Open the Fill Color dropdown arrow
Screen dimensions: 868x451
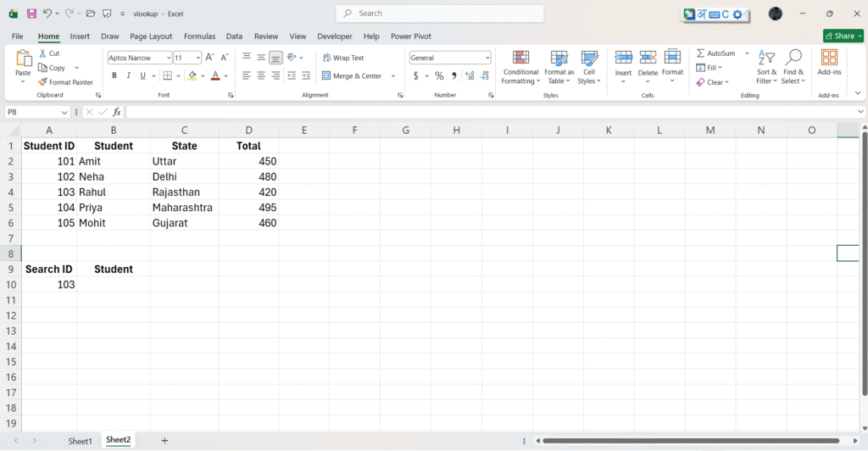pyautogui.click(x=203, y=75)
